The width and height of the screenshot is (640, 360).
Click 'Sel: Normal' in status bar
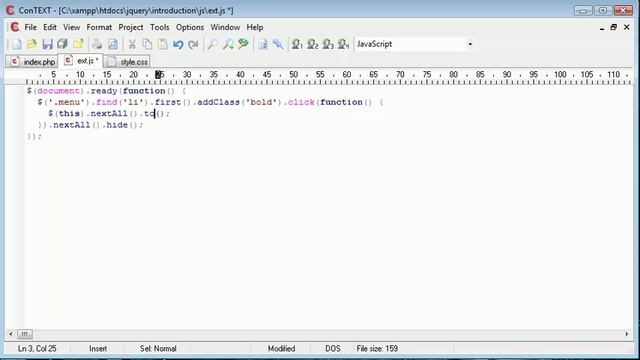158,349
